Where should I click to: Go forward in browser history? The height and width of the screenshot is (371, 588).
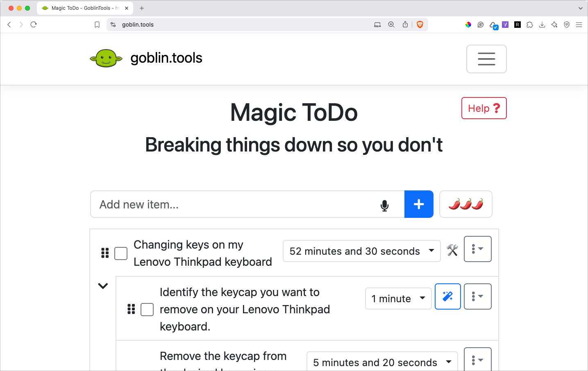coord(21,25)
